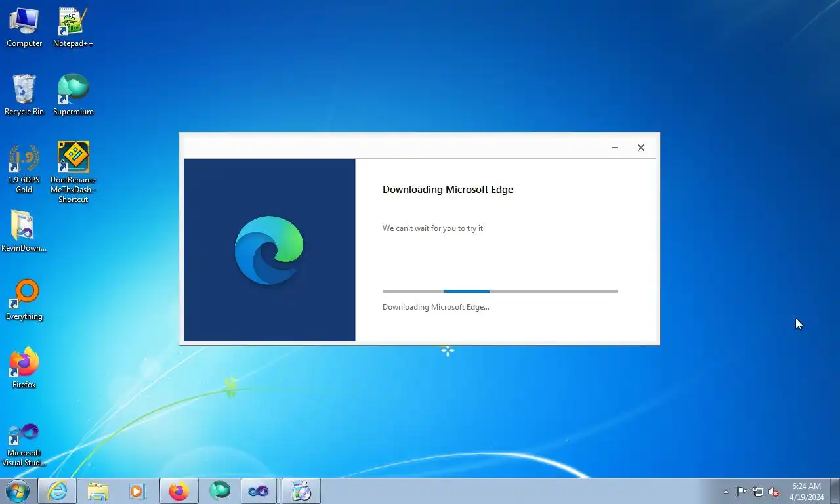Screen dimensions: 840x504
Task: Click the Microsoft Edge logo image
Action: tap(269, 250)
